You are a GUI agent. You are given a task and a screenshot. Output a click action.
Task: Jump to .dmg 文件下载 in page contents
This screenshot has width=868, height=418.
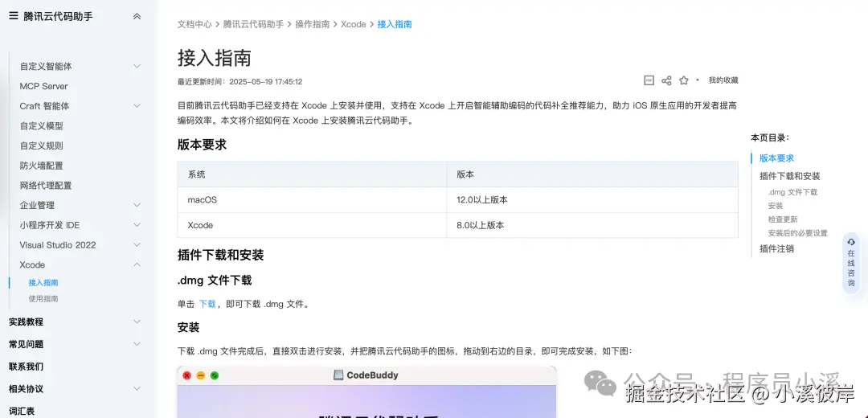click(792, 192)
